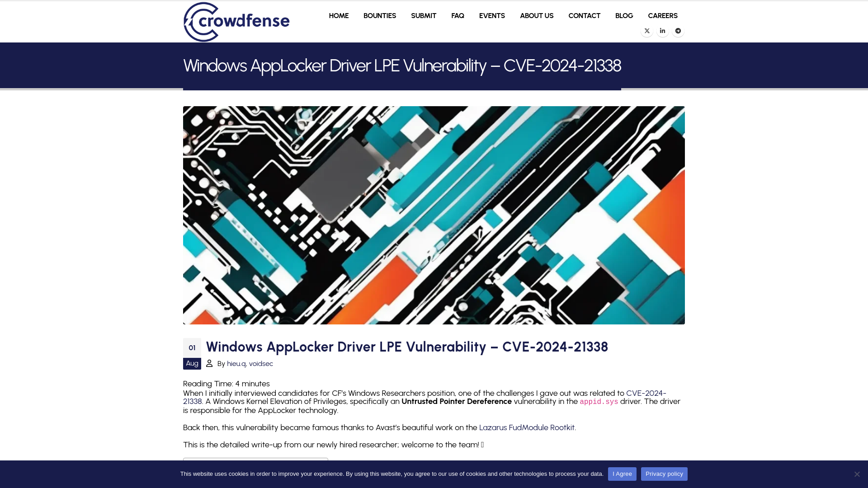Click the cookie banner dismiss icon
Viewport: 868px width, 488px height.
pos(857,474)
